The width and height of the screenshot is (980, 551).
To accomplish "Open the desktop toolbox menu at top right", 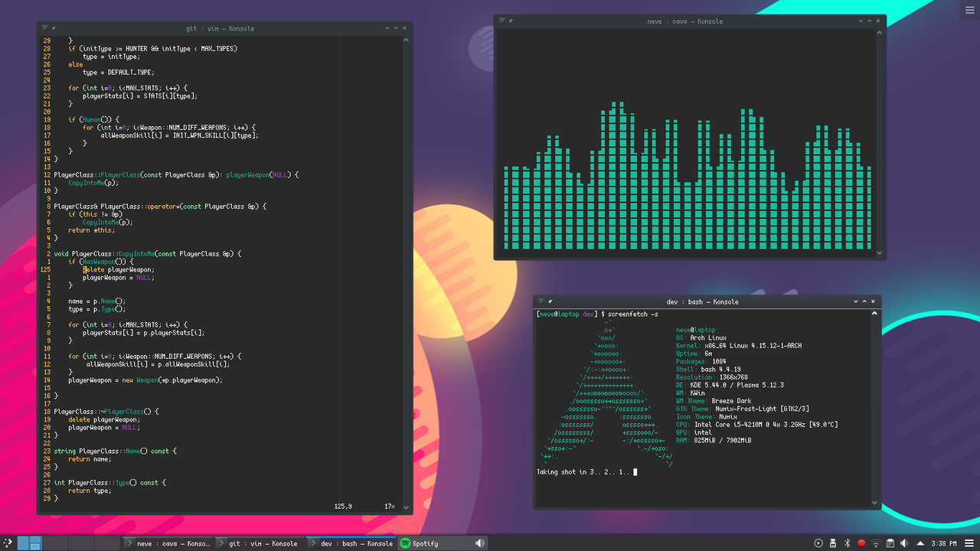I will (x=971, y=8).
